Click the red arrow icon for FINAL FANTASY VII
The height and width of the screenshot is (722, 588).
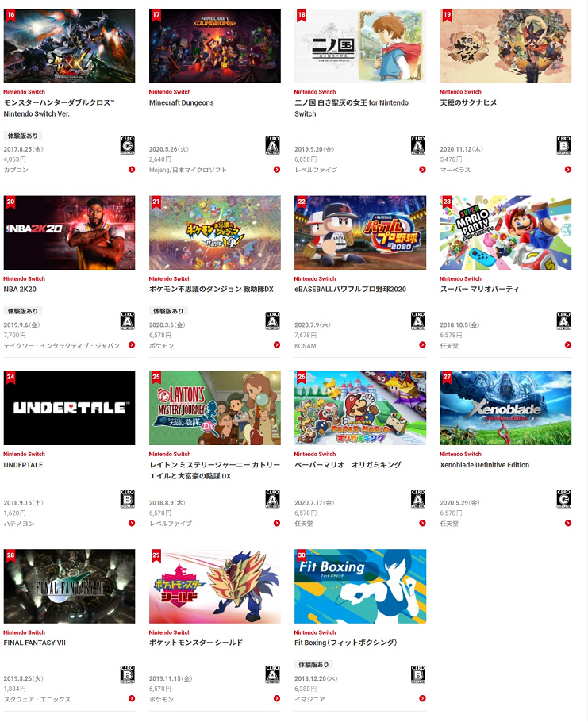(132, 698)
